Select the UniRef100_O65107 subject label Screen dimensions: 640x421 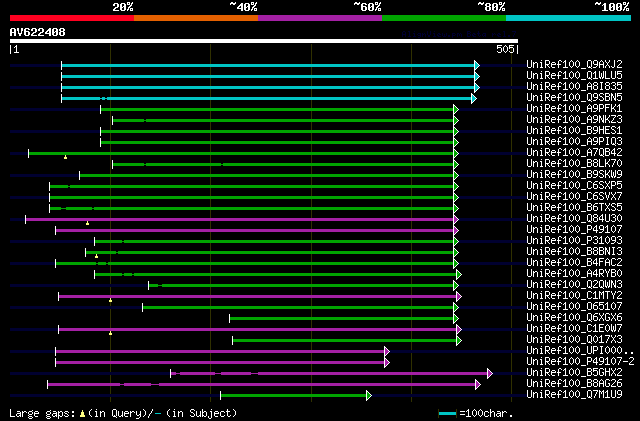tap(574, 307)
